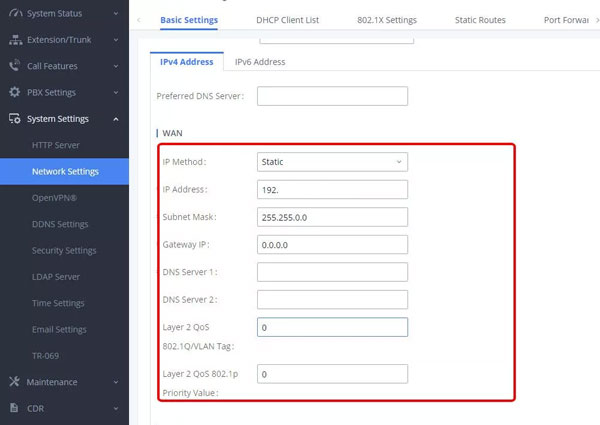The image size is (600, 425).
Task: Collapse the System Settings menu chevron
Action: point(116,119)
